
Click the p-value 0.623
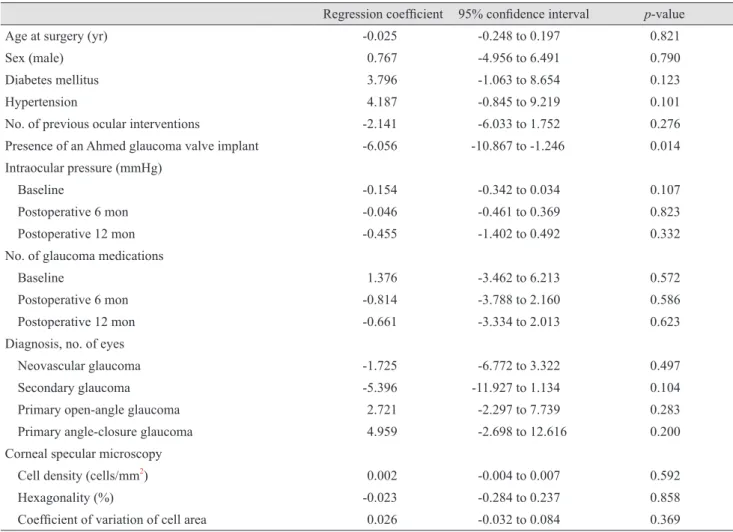tap(665, 322)
